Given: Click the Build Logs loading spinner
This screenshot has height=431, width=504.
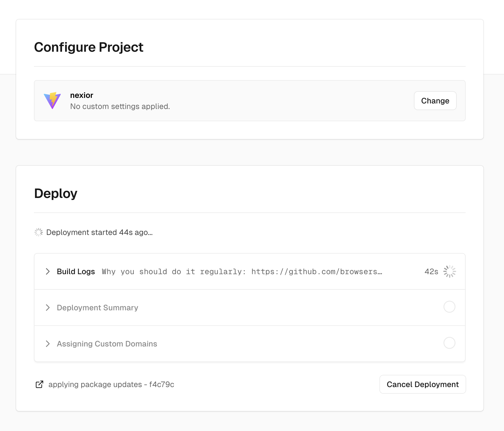Looking at the screenshot, I should (449, 271).
